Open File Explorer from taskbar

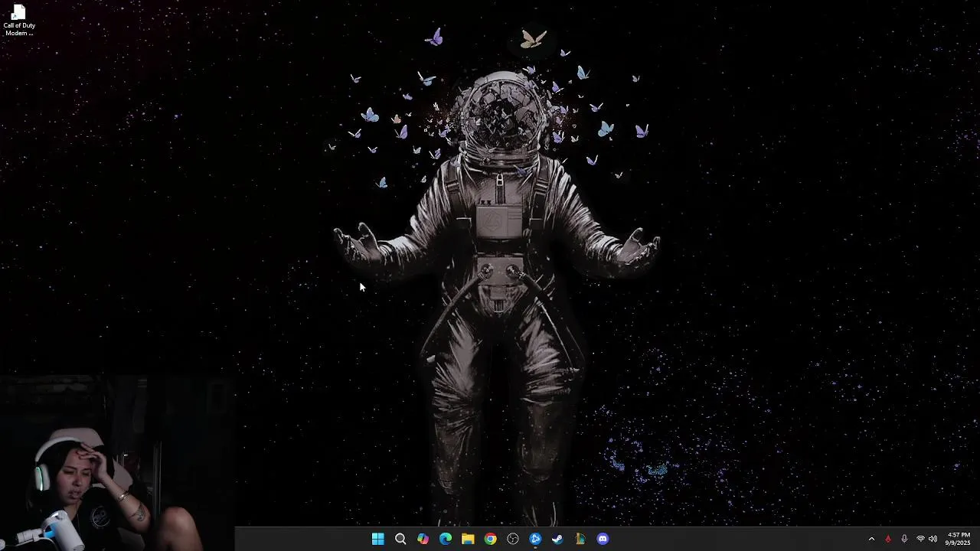pyautogui.click(x=468, y=539)
